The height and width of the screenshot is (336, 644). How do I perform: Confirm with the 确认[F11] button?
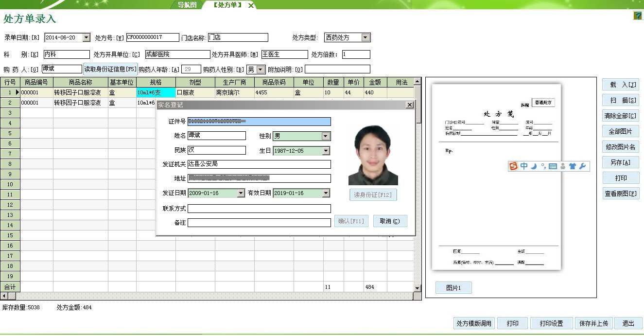pos(351,221)
